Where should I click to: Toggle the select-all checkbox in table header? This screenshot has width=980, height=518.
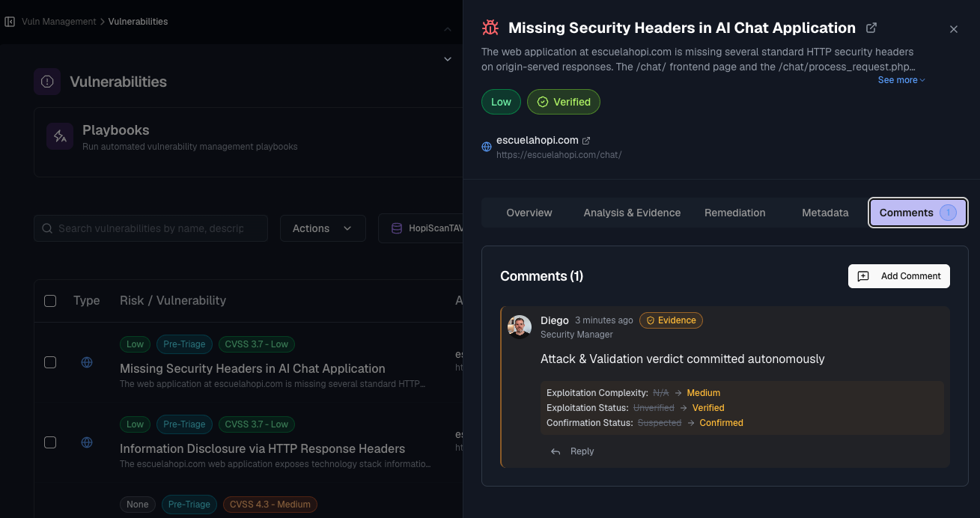click(50, 301)
